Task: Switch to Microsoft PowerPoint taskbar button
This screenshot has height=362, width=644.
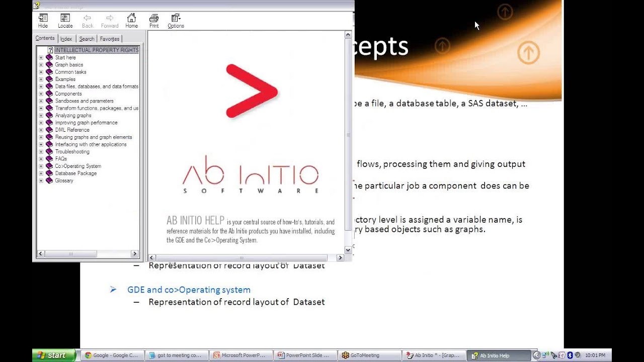Action: [x=241, y=355]
